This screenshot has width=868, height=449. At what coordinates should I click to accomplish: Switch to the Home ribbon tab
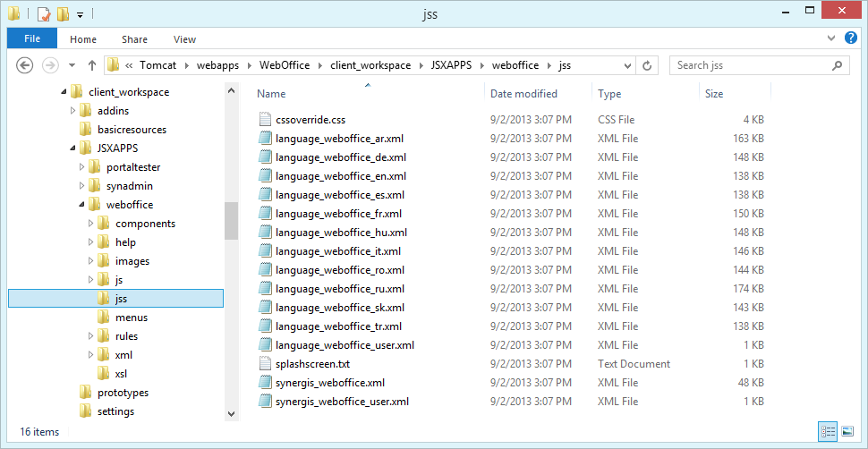click(83, 39)
